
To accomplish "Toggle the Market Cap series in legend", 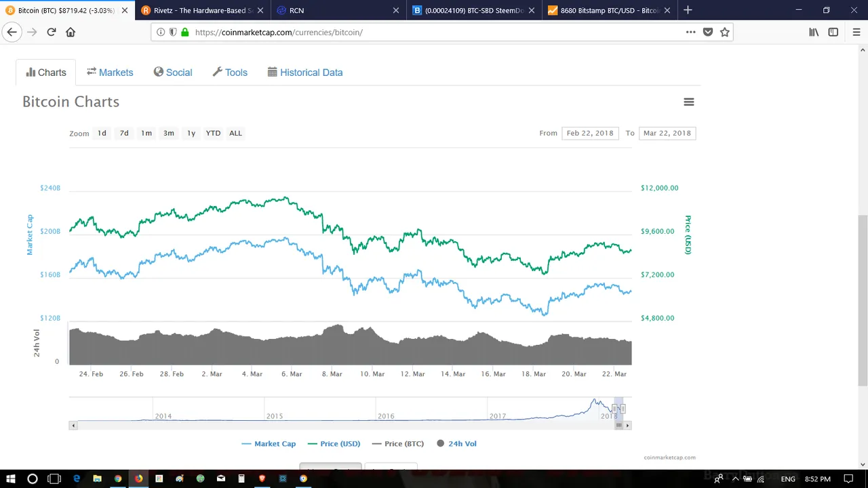I will [x=269, y=443].
